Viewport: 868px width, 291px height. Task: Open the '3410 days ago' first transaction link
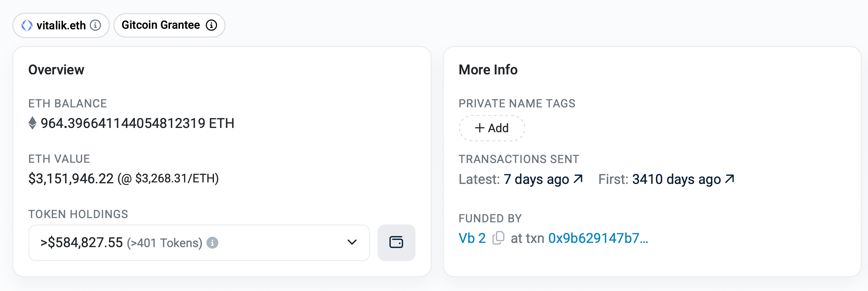[x=676, y=179]
